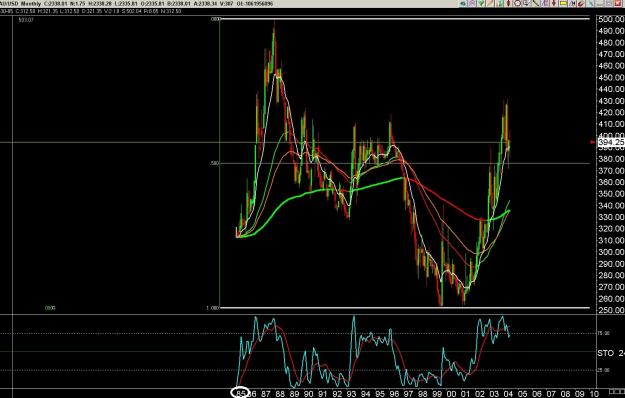
Task: Click year 87 on the time axis
Action: click(266, 394)
